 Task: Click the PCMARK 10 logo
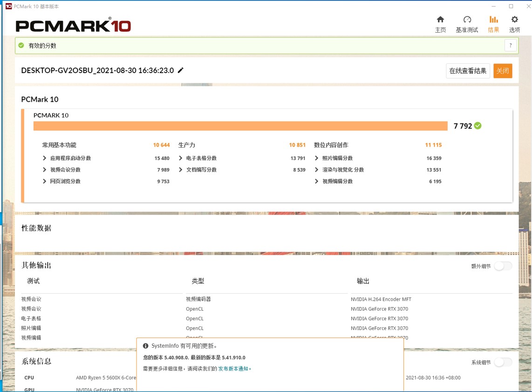coord(73,26)
